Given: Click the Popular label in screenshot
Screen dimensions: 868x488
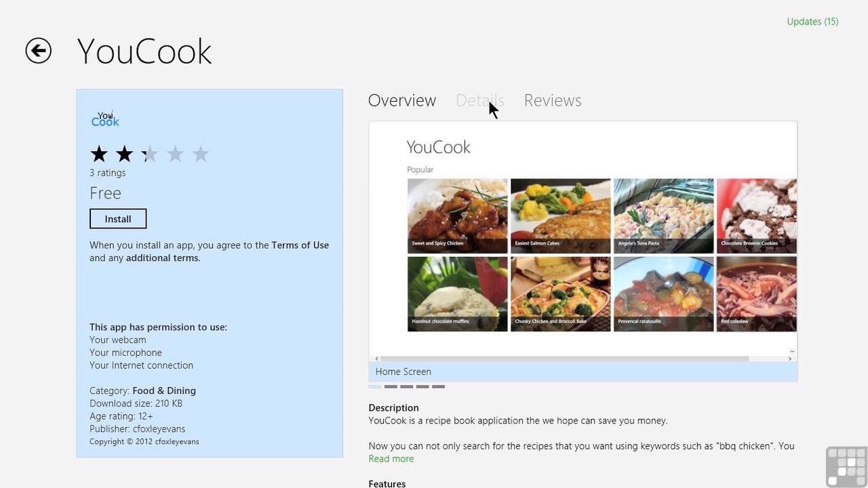Looking at the screenshot, I should click(420, 169).
